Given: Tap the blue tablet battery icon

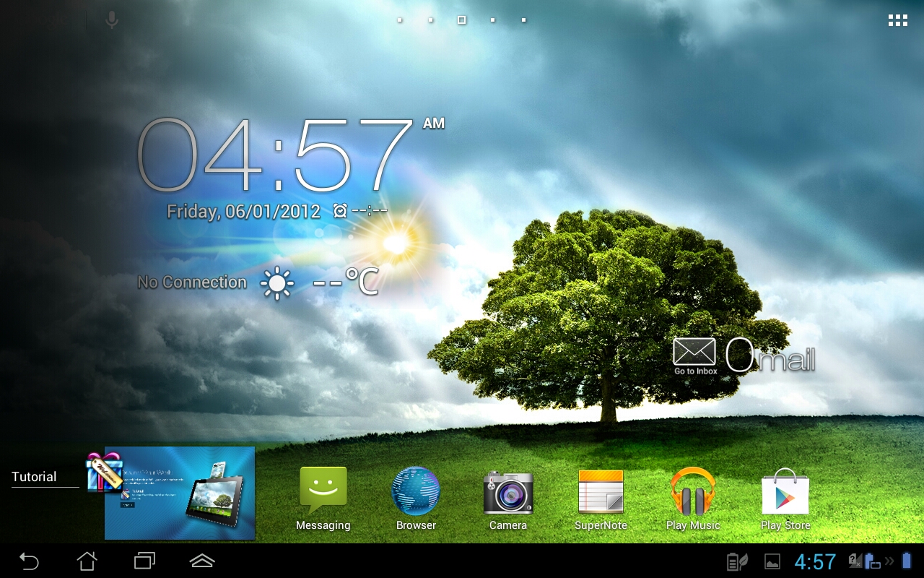Looking at the screenshot, I should [907, 561].
